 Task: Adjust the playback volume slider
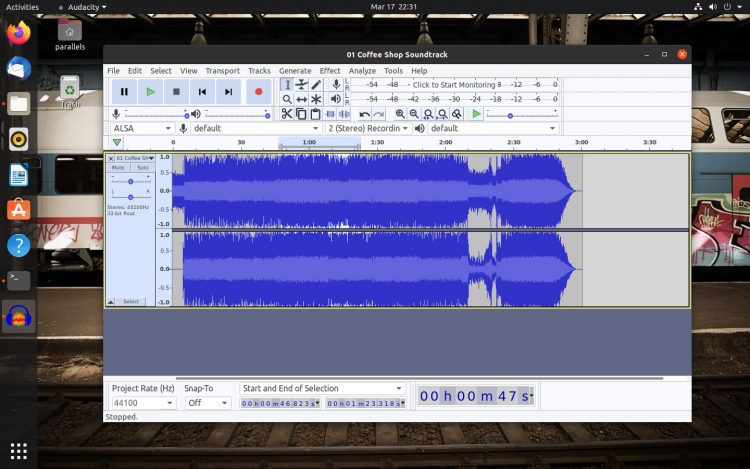click(x=238, y=114)
